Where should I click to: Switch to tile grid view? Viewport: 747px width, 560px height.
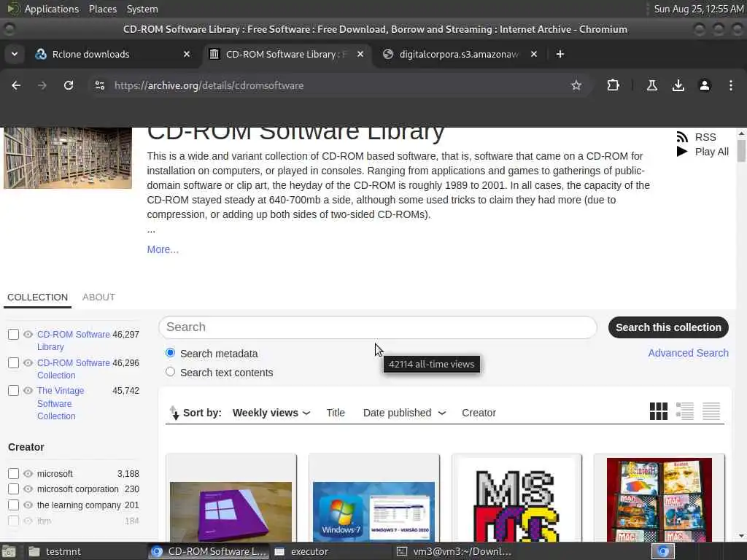[x=659, y=411]
